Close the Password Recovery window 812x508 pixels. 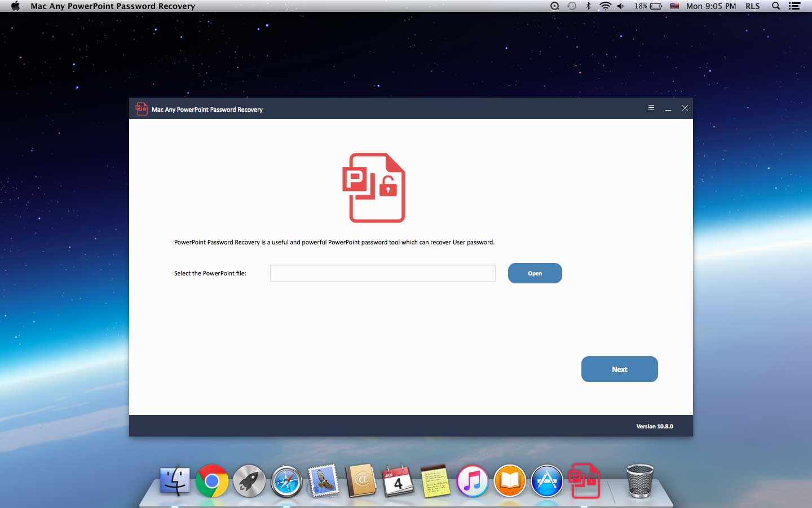(685, 108)
